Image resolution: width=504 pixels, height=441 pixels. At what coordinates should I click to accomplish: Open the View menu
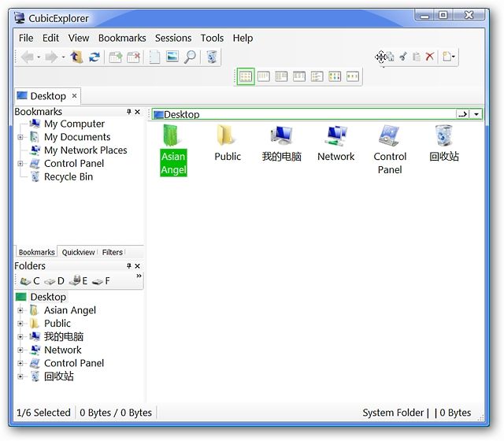point(79,38)
